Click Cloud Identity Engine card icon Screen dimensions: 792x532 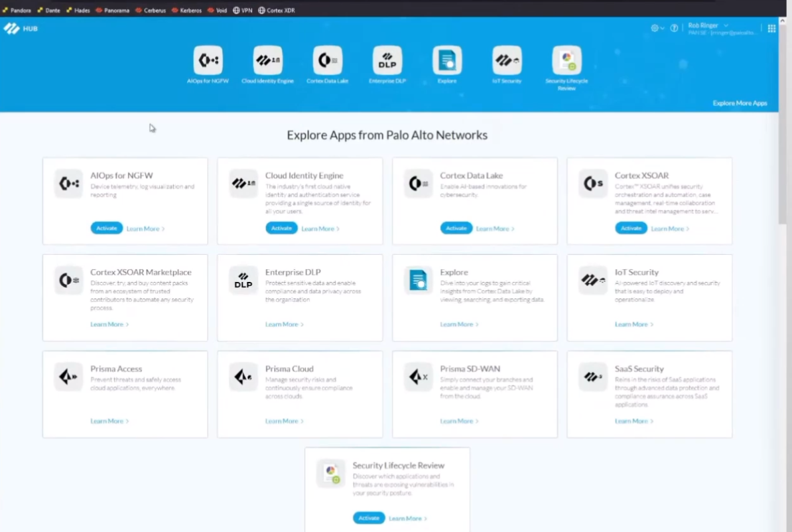click(243, 183)
